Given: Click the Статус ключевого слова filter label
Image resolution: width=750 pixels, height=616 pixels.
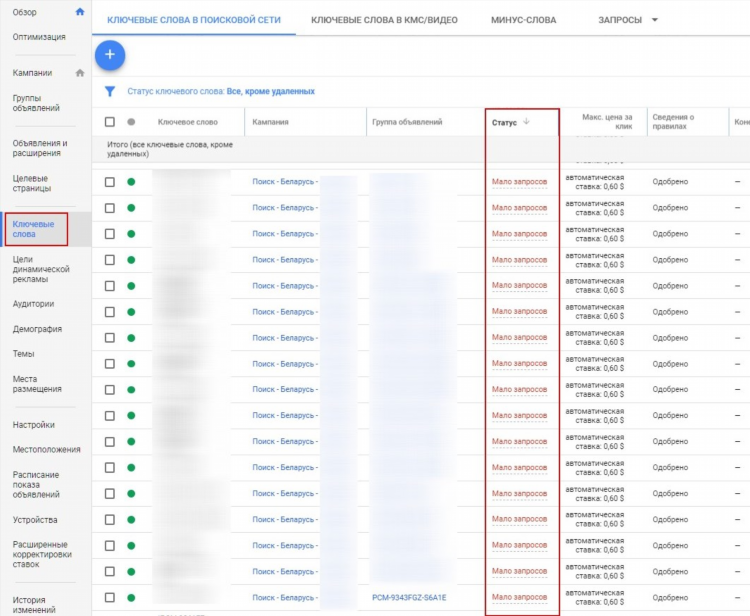Looking at the screenshot, I should (176, 91).
